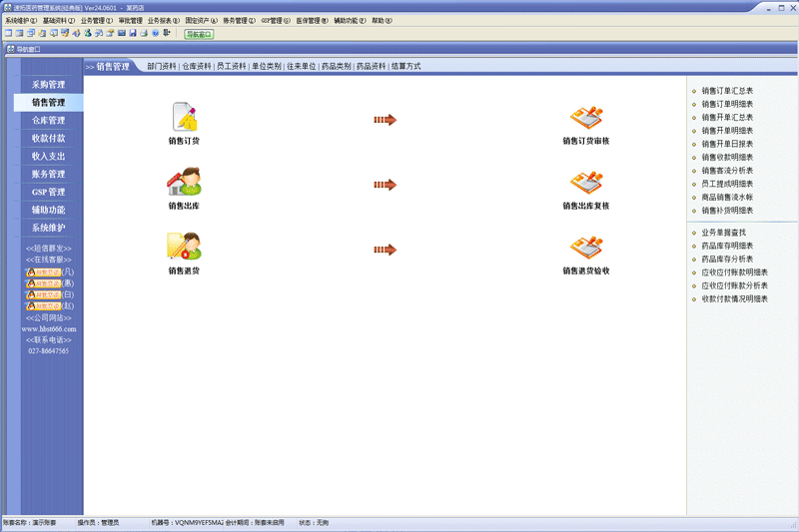The width and height of the screenshot is (799, 532).
Task: Click the 单位类别 link
Action: (x=267, y=66)
